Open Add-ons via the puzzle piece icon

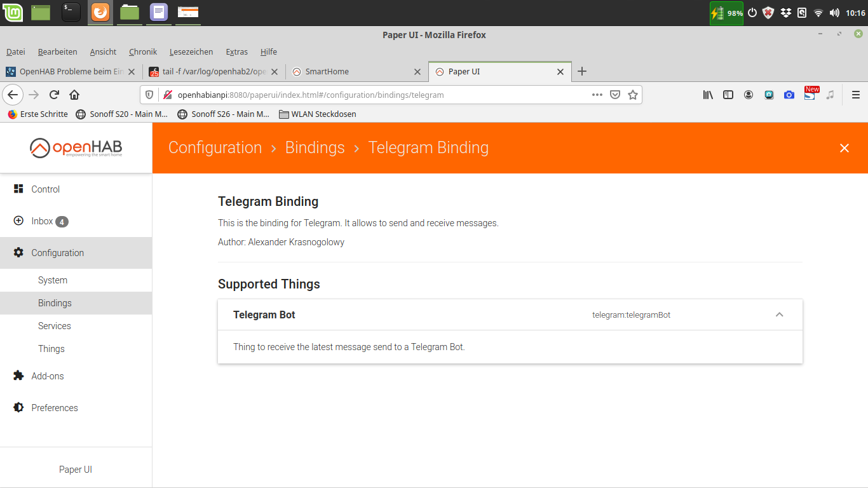point(18,376)
